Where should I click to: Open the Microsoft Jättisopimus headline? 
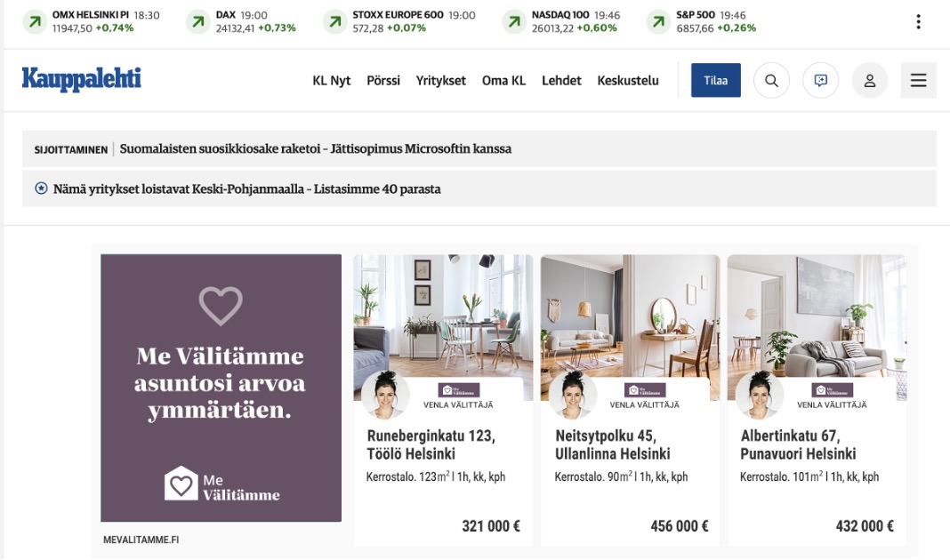[316, 149]
